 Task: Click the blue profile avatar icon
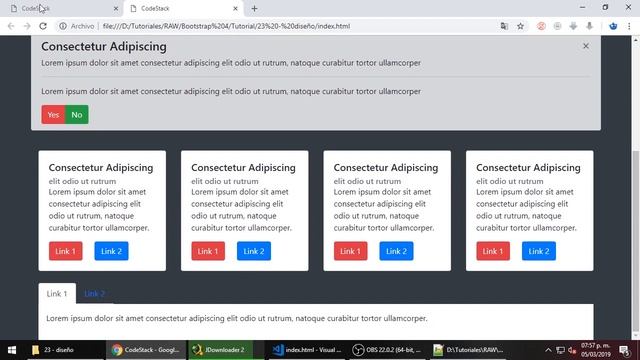pyautogui.click(x=613, y=26)
